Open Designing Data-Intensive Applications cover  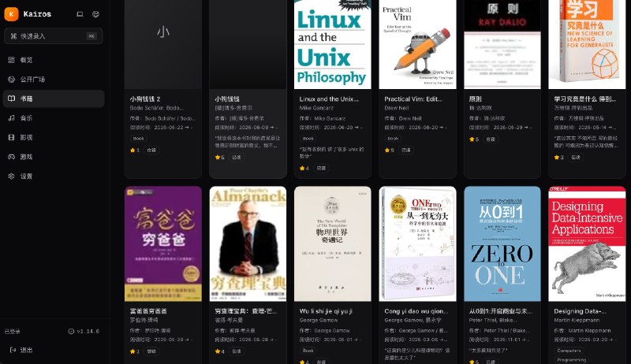[x=587, y=243]
